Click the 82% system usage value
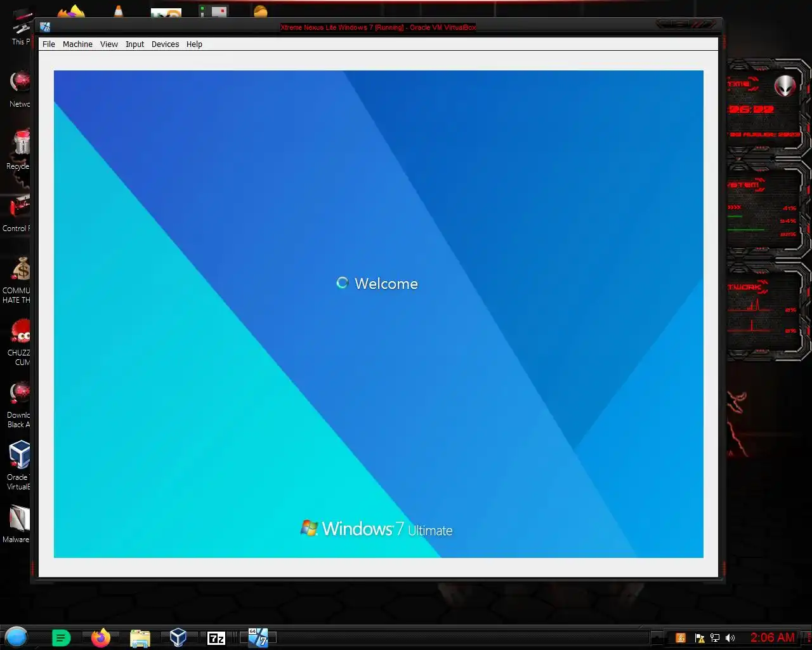The width and height of the screenshot is (812, 650). (789, 234)
